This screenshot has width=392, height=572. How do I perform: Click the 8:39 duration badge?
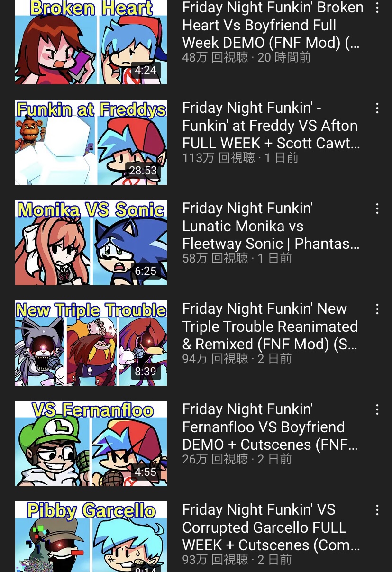146,372
